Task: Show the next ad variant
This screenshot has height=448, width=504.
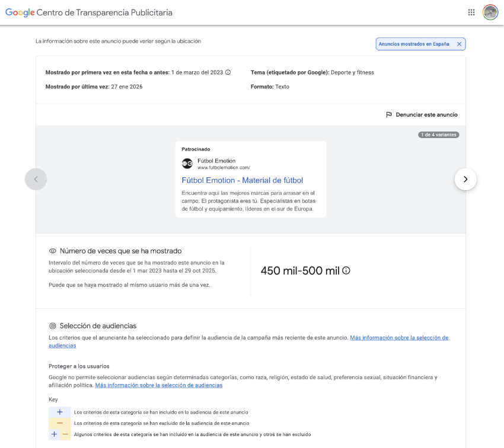Action: [x=465, y=179]
